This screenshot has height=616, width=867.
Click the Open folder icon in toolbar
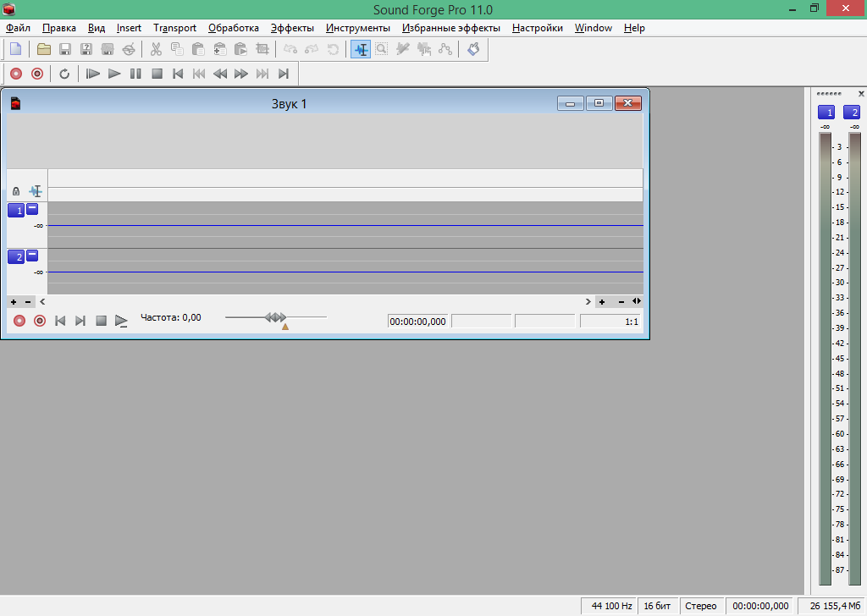[43, 49]
